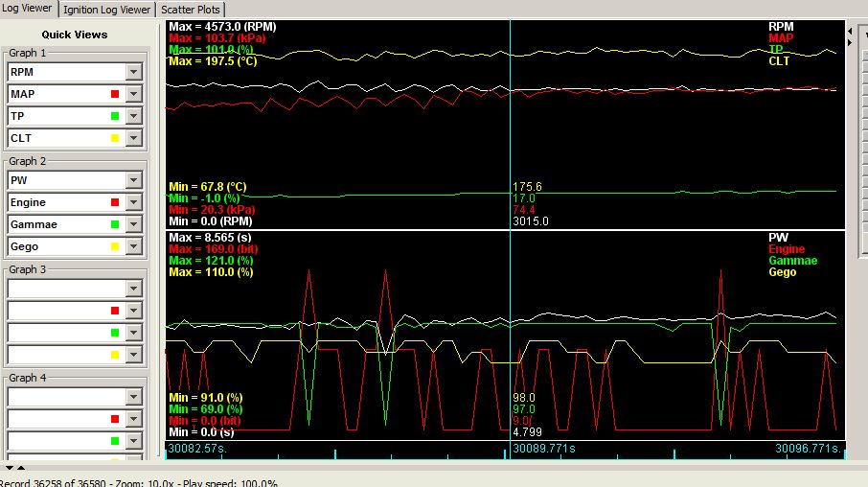Click the red color square beside Engine field

pos(114,202)
